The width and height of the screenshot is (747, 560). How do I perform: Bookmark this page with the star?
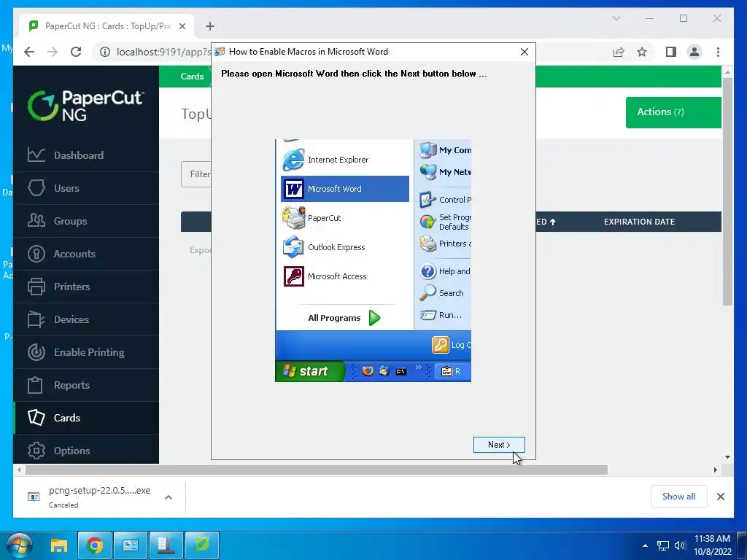point(642,52)
